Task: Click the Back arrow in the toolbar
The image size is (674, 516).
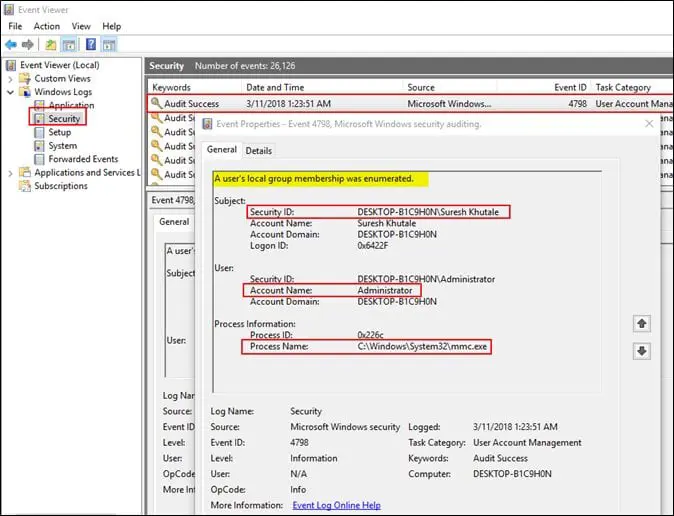Action: 10,45
